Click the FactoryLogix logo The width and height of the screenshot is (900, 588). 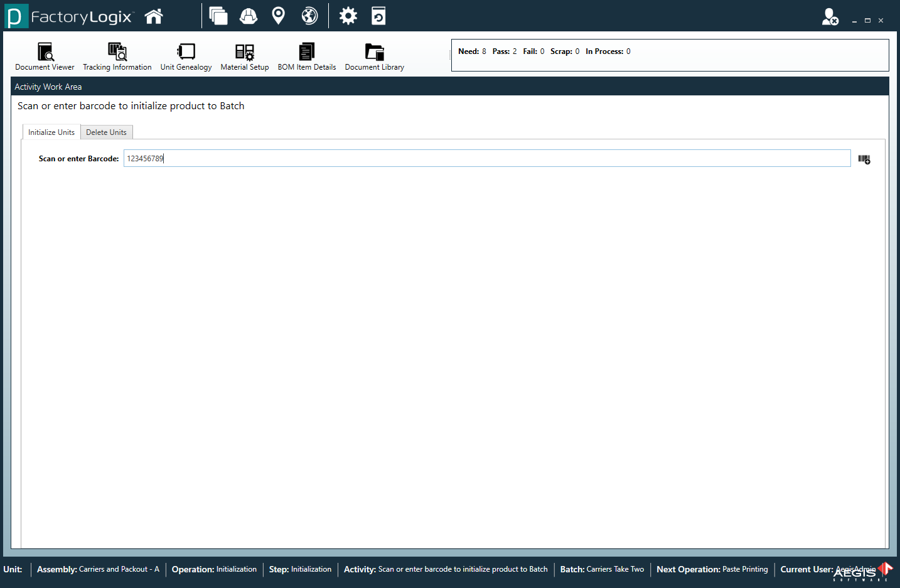(x=69, y=16)
